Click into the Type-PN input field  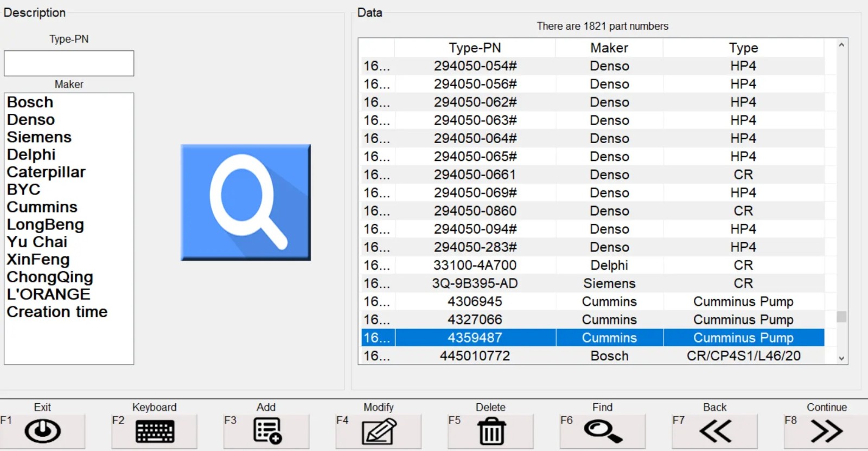(69, 63)
